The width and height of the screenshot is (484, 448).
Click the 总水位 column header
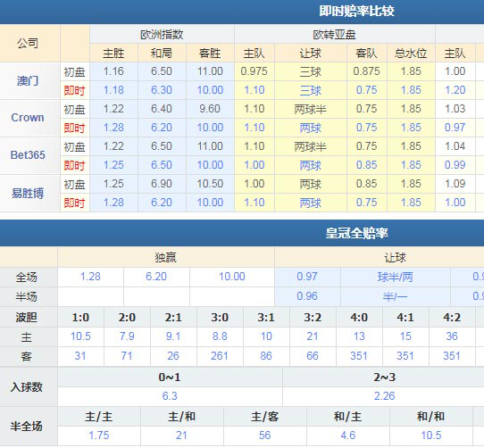pyautogui.click(x=411, y=53)
